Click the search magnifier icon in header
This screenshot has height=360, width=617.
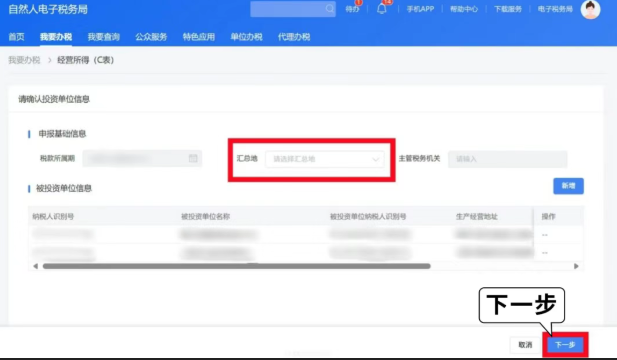[329, 9]
